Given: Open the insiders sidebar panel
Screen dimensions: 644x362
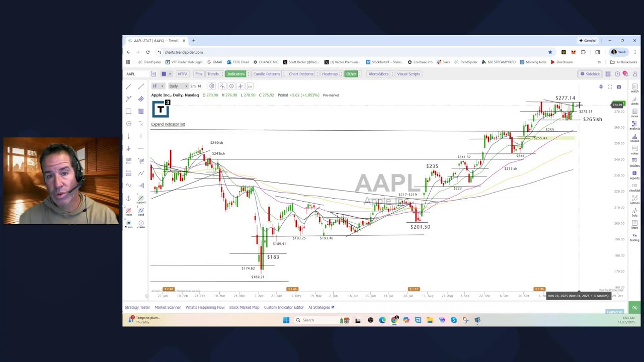Looking at the screenshot, I should [634, 163].
